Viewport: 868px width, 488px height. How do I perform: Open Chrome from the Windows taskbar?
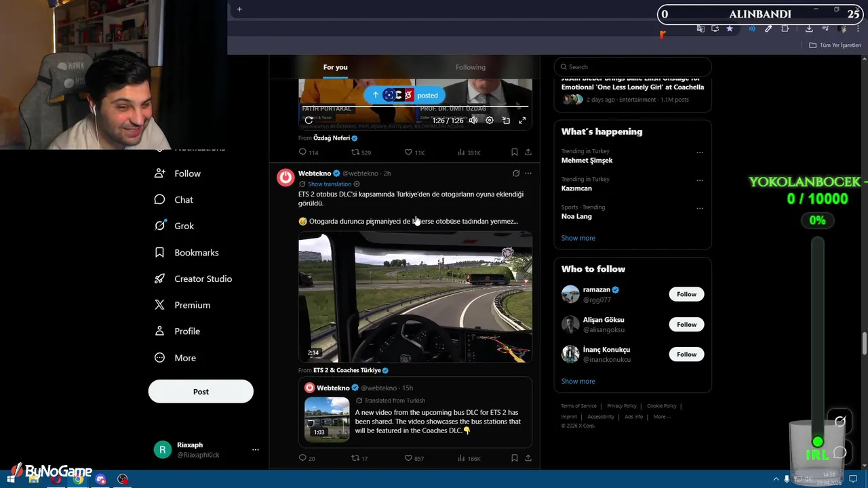tap(78, 479)
